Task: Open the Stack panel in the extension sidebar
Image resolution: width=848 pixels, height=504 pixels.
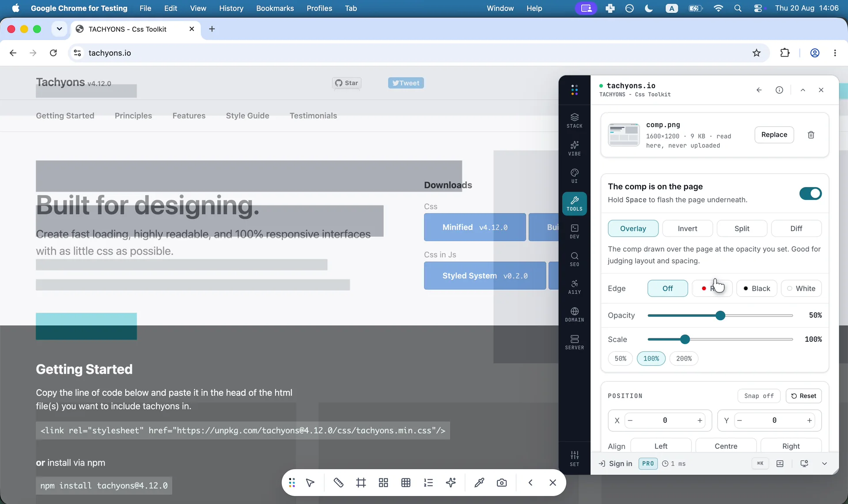Action: pyautogui.click(x=574, y=120)
